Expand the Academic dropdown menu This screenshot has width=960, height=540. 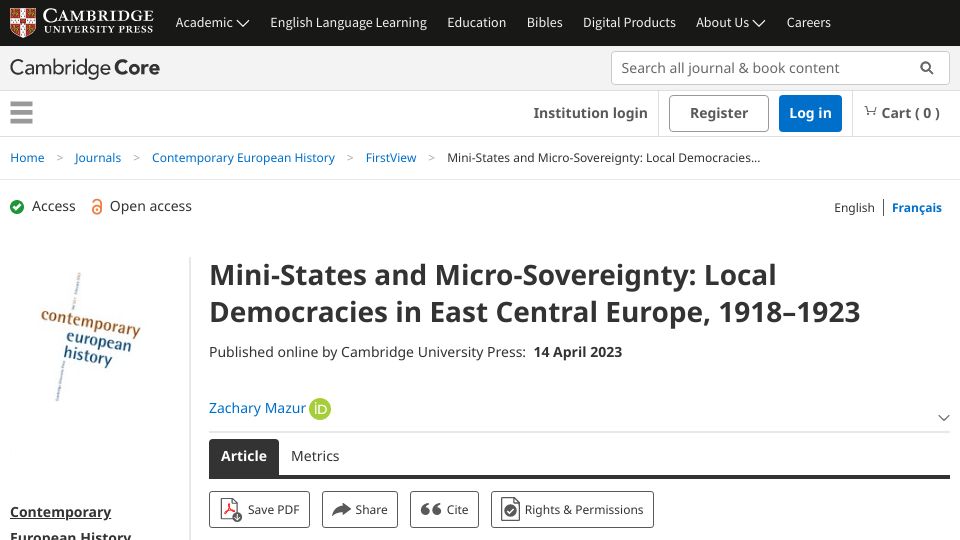pos(212,23)
